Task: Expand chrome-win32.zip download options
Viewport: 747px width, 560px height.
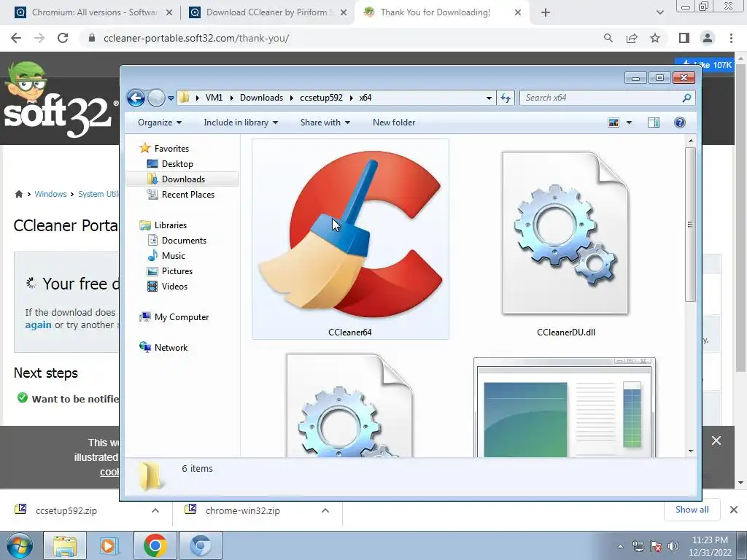Action: click(x=325, y=510)
